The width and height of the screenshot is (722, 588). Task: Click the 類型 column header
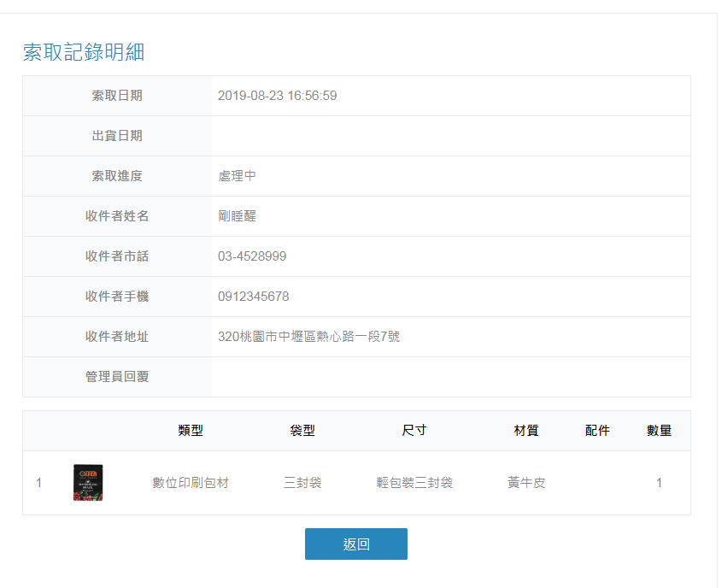(191, 431)
